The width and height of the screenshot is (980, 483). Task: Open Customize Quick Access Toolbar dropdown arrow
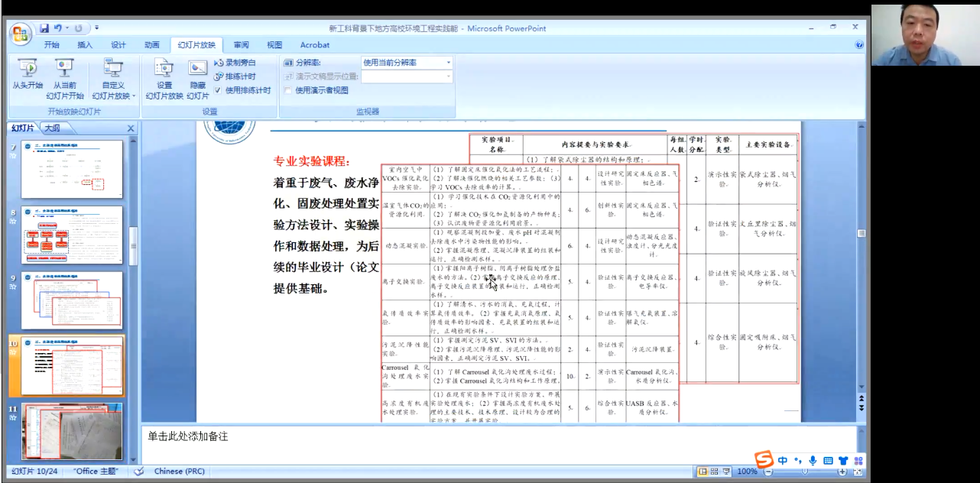click(x=97, y=28)
